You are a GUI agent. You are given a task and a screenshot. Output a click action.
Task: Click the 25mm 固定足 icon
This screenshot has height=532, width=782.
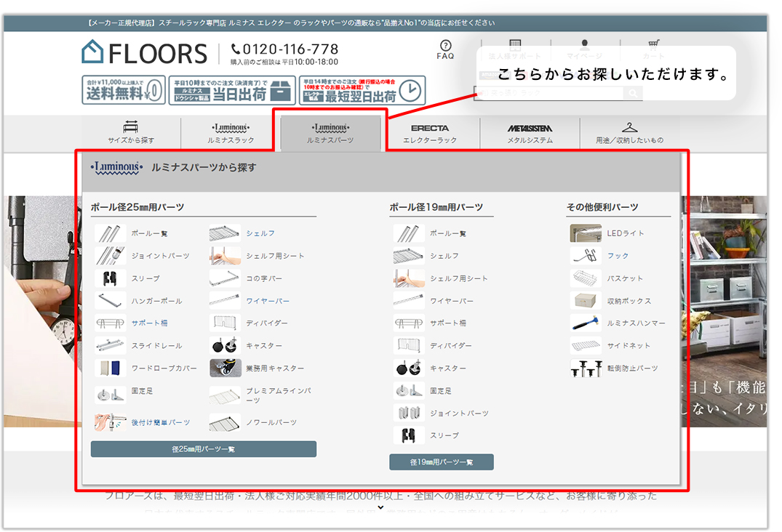point(110,395)
